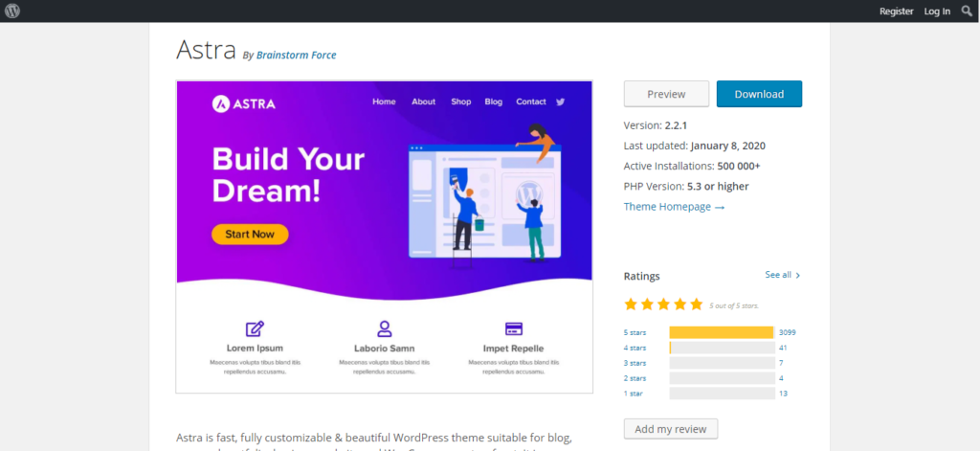Click the website builder illustration in screenshot

[485, 195]
